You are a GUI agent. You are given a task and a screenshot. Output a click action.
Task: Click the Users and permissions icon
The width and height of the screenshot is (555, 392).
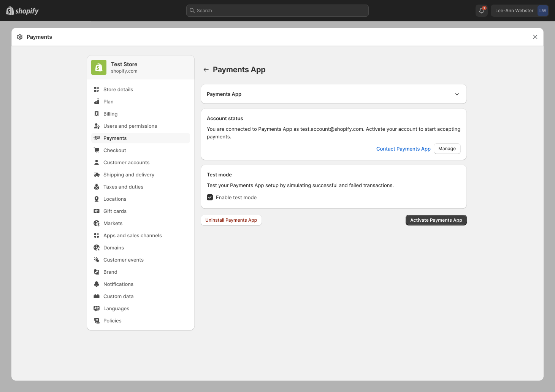97,126
